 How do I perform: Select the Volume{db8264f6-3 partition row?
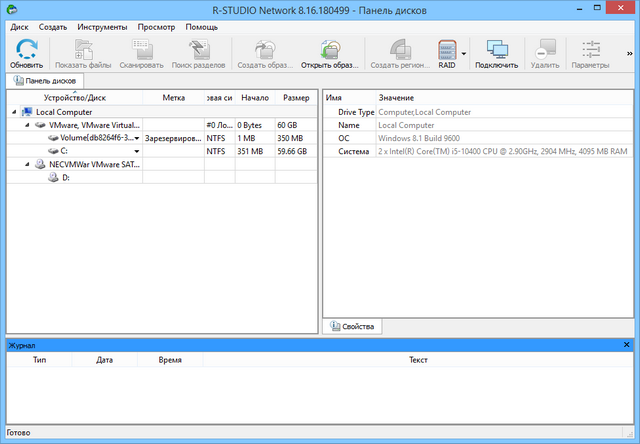162,138
